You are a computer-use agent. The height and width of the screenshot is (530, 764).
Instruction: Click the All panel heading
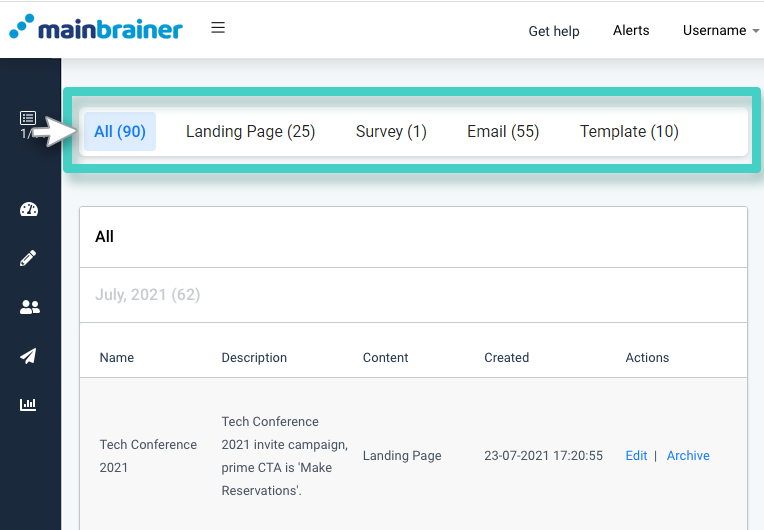pos(104,237)
